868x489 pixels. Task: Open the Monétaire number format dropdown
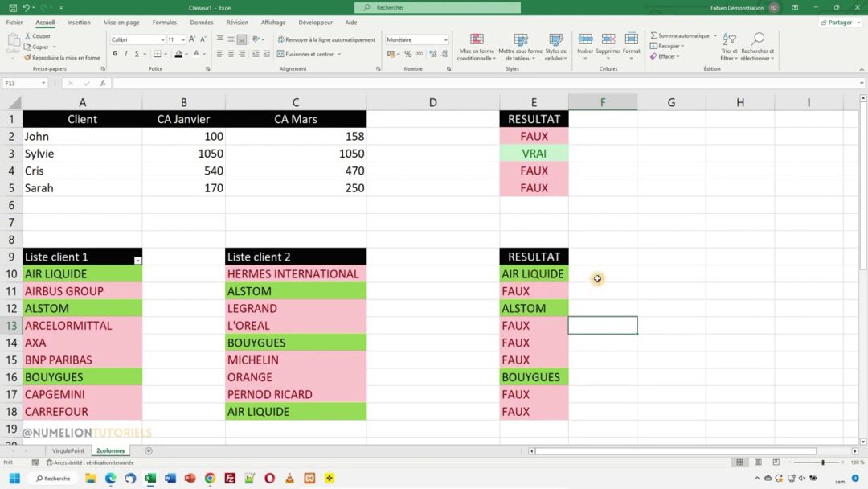(446, 40)
